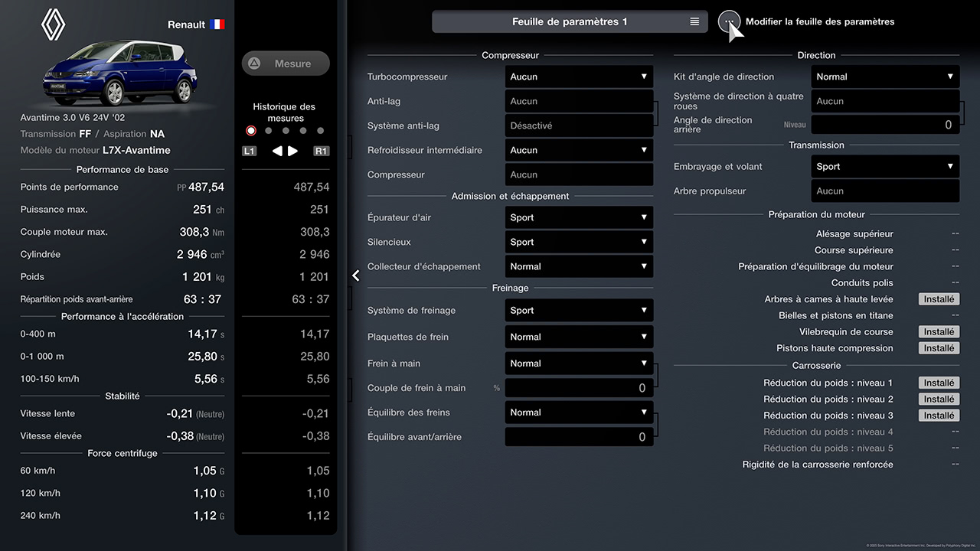This screenshot has width=980, height=551.
Task: Click Angle de direction arrière value
Action: [x=886, y=125]
